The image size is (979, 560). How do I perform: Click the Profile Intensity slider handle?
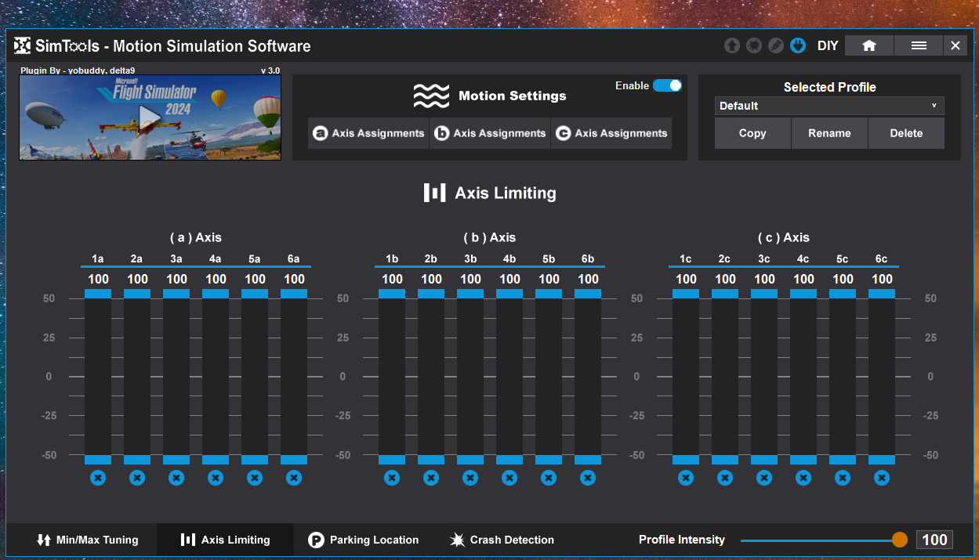[x=899, y=540]
